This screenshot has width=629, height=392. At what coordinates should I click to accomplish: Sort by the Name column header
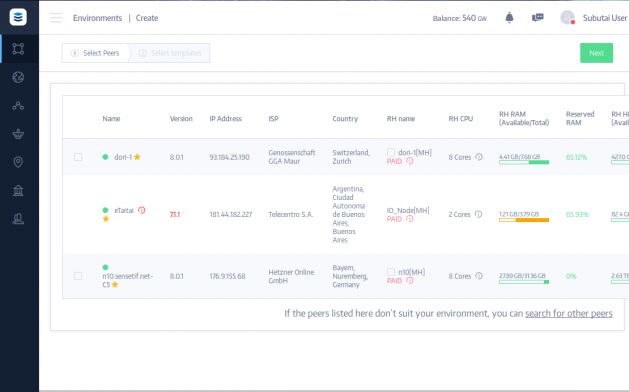(111, 119)
